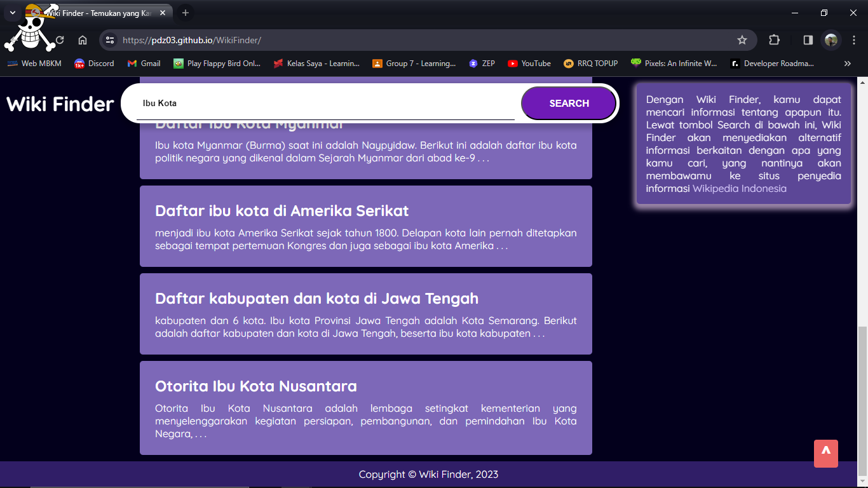868x488 pixels.
Task: Open the Chrome three-dot menu
Action: click(x=853, y=40)
